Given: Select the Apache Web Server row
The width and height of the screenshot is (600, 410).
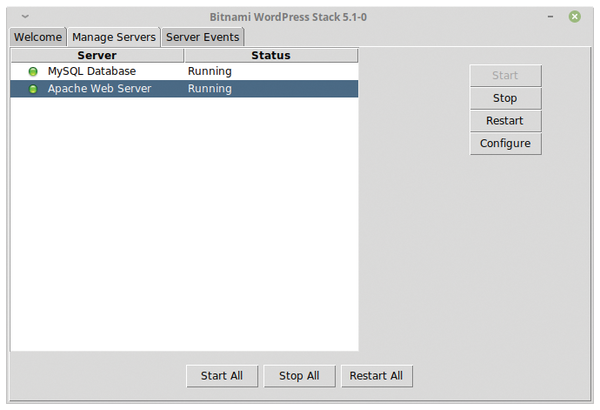Looking at the screenshot, I should click(x=184, y=88).
